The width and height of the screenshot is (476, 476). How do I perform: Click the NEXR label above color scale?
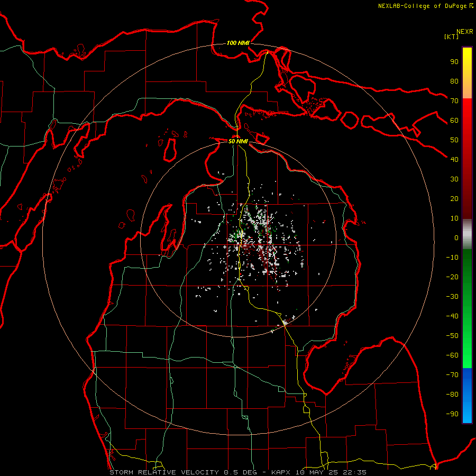pyautogui.click(x=465, y=31)
